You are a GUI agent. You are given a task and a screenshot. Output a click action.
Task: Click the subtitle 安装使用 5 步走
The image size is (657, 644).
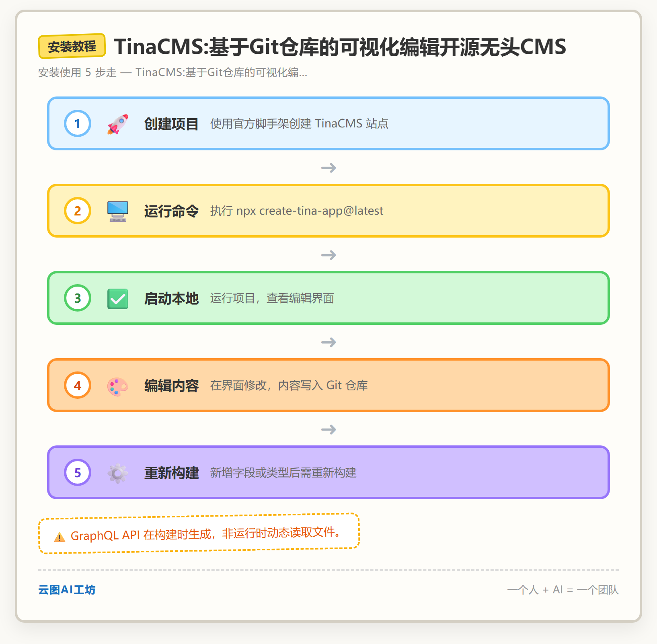tap(77, 72)
